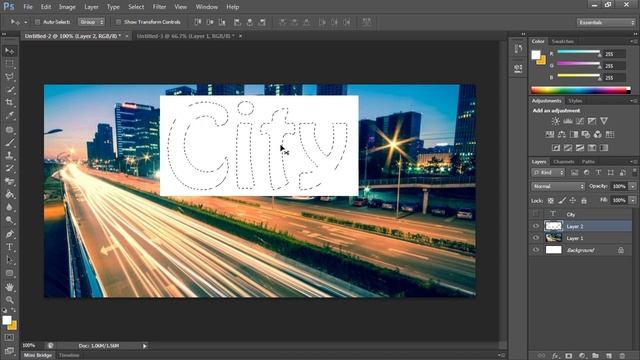This screenshot has height=360, width=640.
Task: Open the Normal blend mode dropdown
Action: (x=558, y=186)
